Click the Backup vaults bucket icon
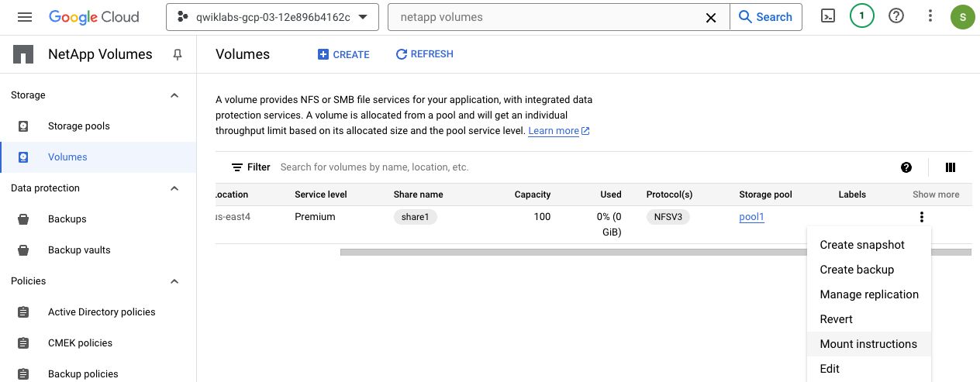980x382 pixels. (23, 250)
